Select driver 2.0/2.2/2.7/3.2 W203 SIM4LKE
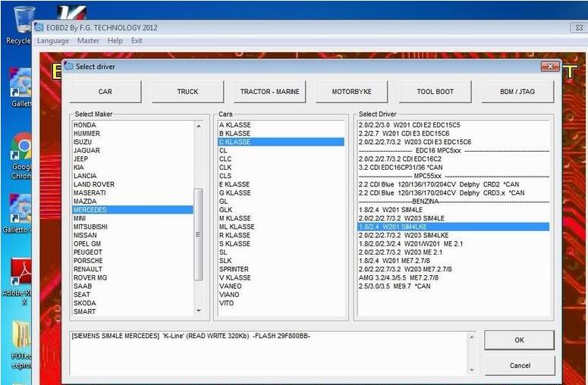This screenshot has height=385, width=588. [454, 235]
